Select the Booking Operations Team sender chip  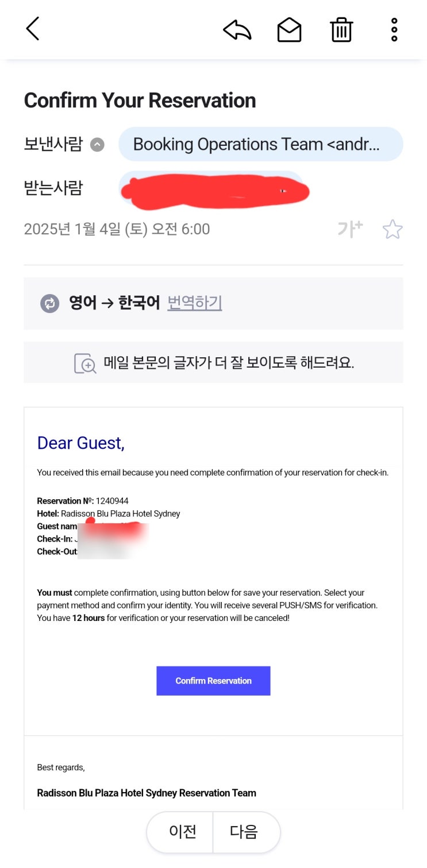pyautogui.click(x=260, y=144)
